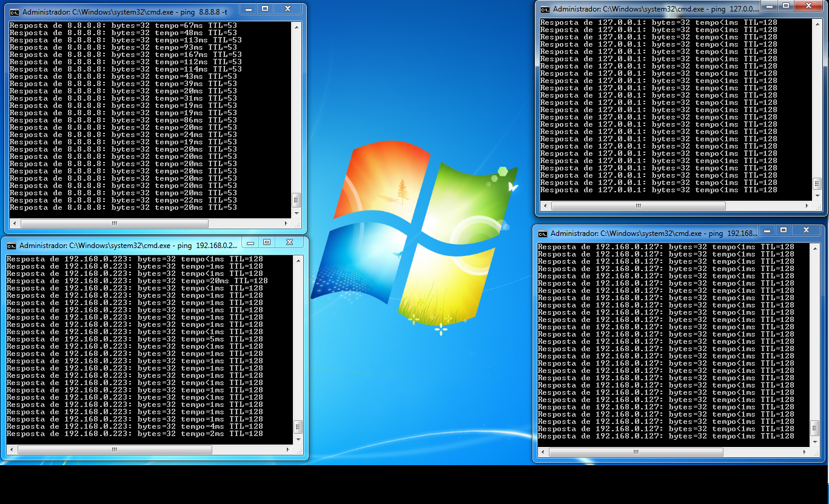The width and height of the screenshot is (829, 504).
Task: Click the horizontal scrollbar thumb in the 127.0.0.1 window
Action: click(638, 206)
